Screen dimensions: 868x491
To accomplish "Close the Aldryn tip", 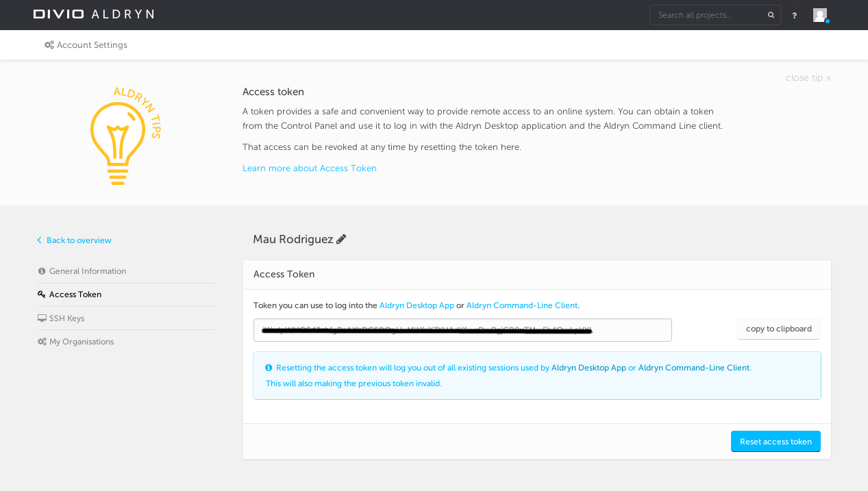I will [x=808, y=78].
